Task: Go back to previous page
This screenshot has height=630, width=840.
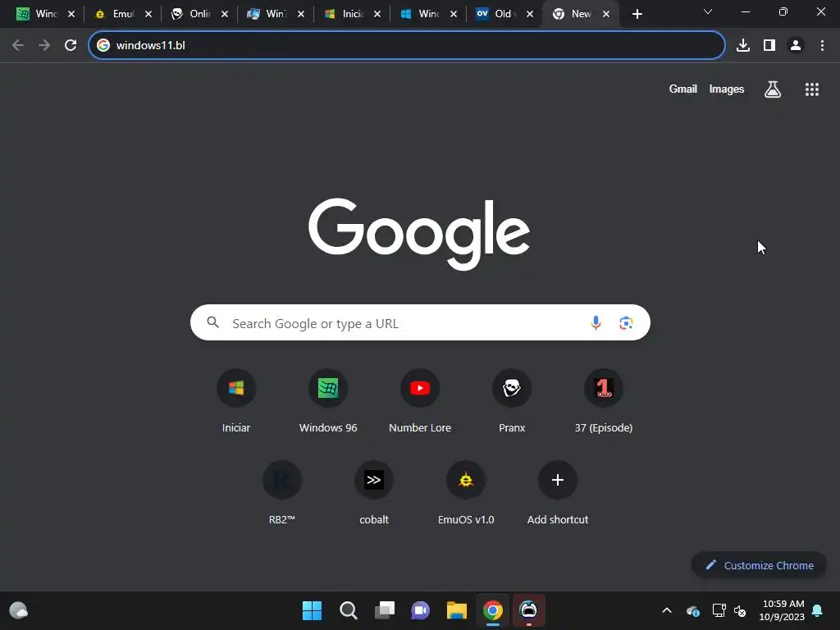Action: click(x=18, y=45)
